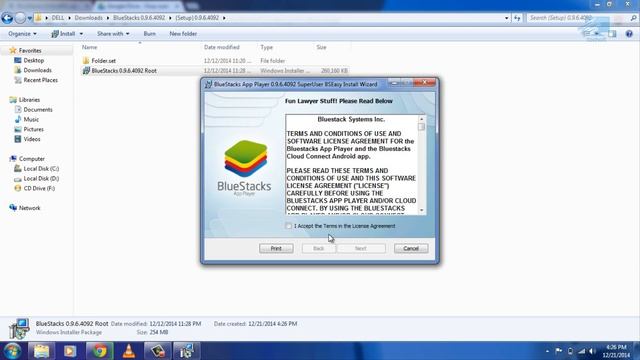Open the view options dropdown arrow

597,34
